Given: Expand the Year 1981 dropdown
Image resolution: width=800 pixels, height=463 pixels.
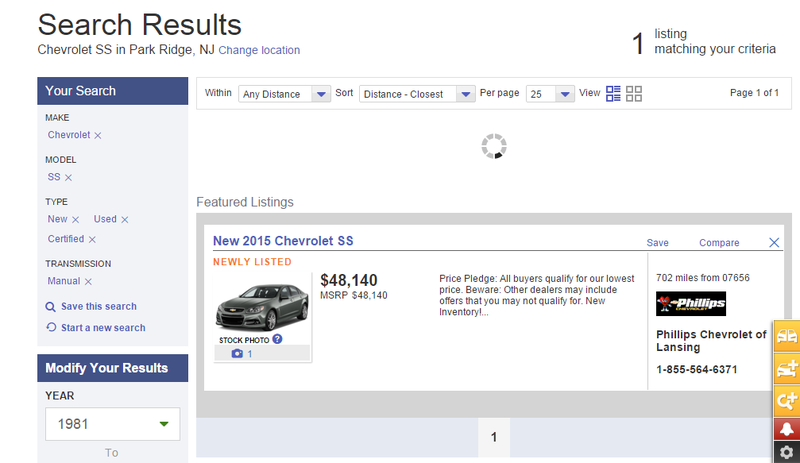Looking at the screenshot, I should tap(113, 424).
